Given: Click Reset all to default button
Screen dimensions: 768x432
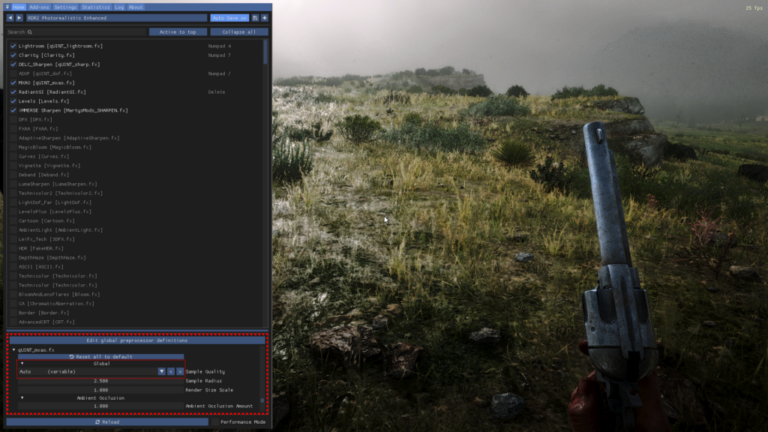Looking at the screenshot, I should point(101,357).
